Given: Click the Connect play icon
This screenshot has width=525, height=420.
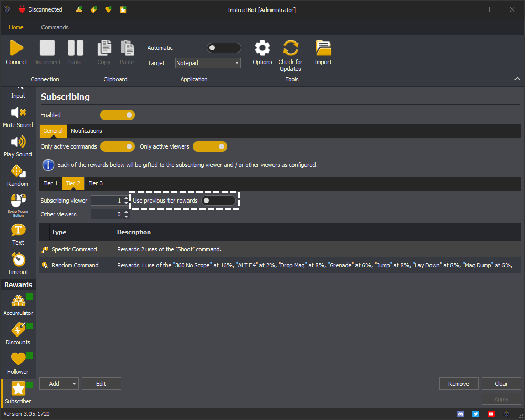Looking at the screenshot, I should click(x=16, y=48).
